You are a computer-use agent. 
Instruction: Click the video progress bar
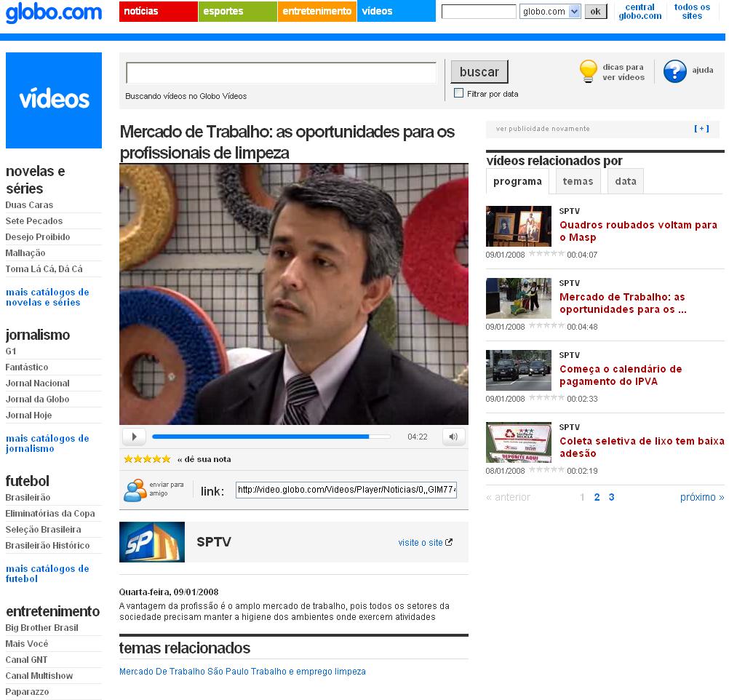click(271, 437)
